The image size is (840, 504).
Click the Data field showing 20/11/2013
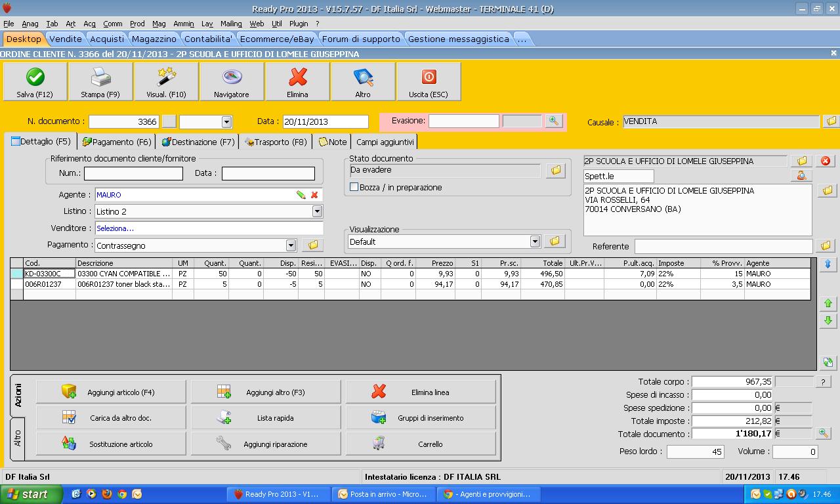point(325,121)
